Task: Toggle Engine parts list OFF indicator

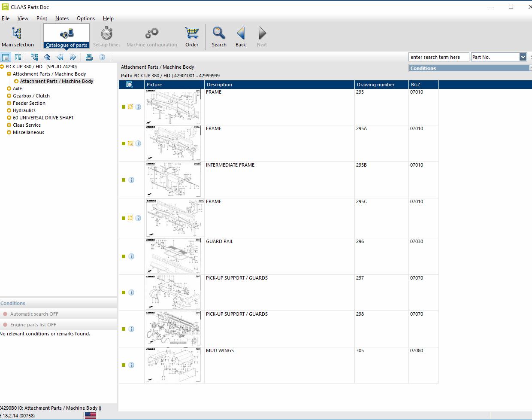Action: tap(5, 325)
